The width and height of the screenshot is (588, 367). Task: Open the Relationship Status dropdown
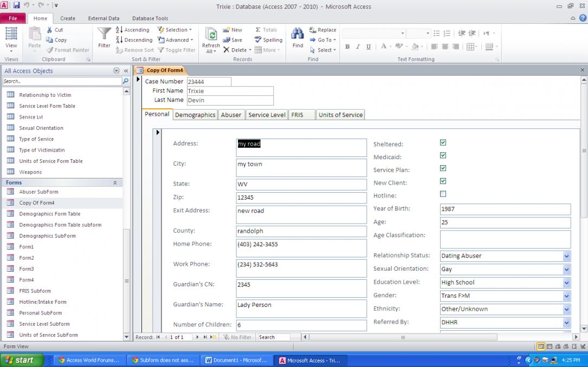pyautogui.click(x=566, y=256)
